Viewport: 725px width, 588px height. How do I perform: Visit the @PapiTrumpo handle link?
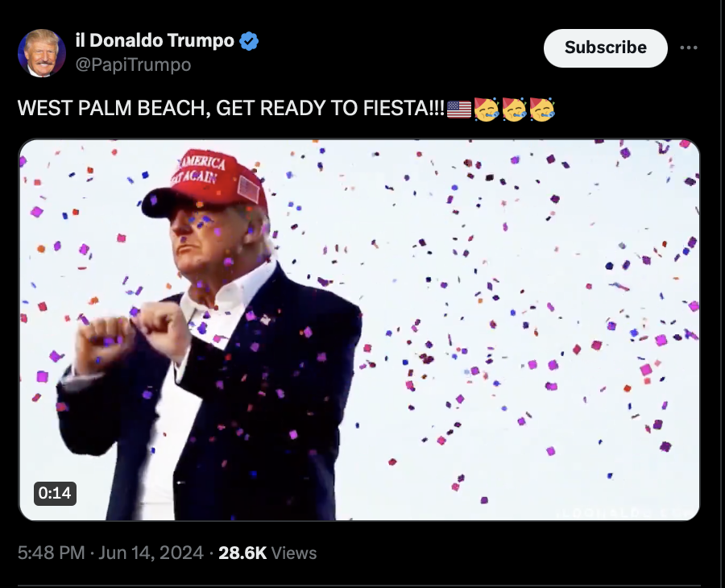[x=133, y=64]
